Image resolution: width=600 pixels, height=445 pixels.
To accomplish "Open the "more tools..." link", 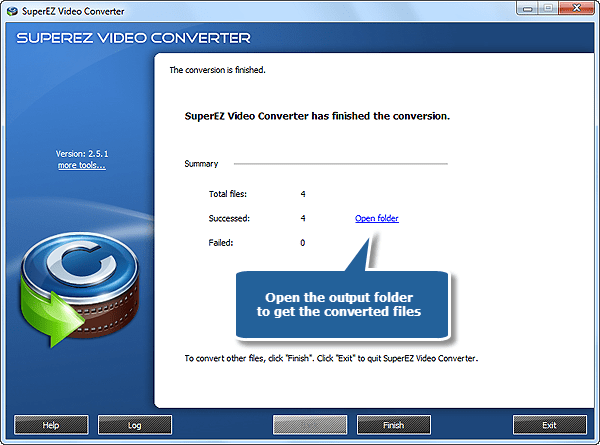I will tap(81, 164).
